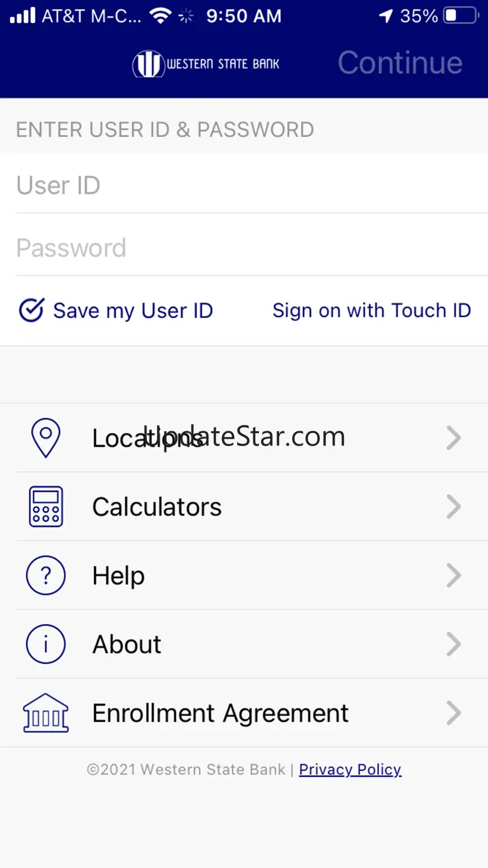Tap the Enrollment Agreement bank building icon
This screenshot has height=868, width=488.
tap(46, 713)
